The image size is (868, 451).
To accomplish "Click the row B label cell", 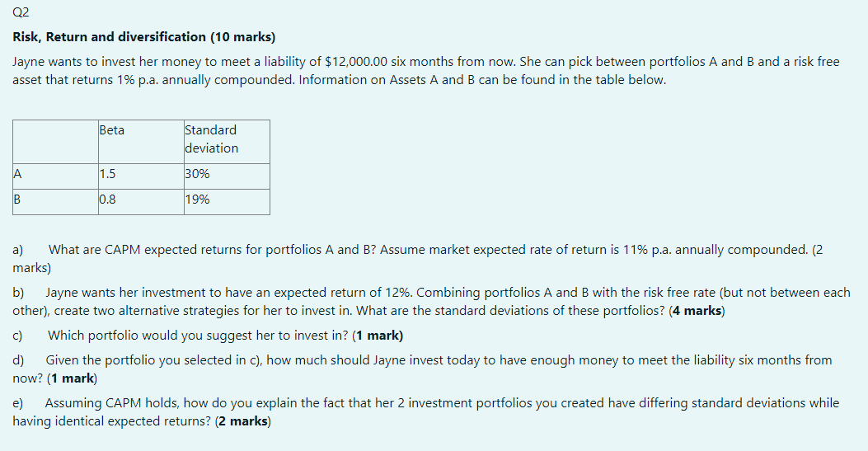I will (54, 201).
